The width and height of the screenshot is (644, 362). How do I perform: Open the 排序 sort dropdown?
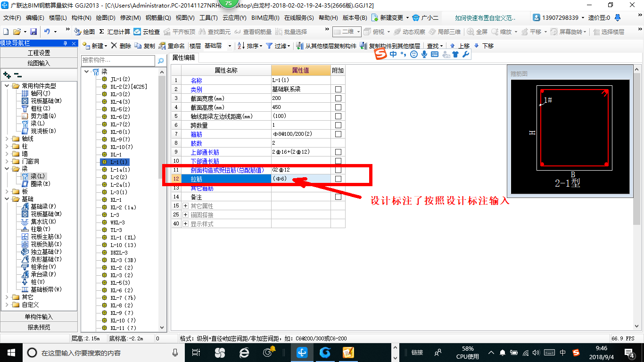[250, 46]
